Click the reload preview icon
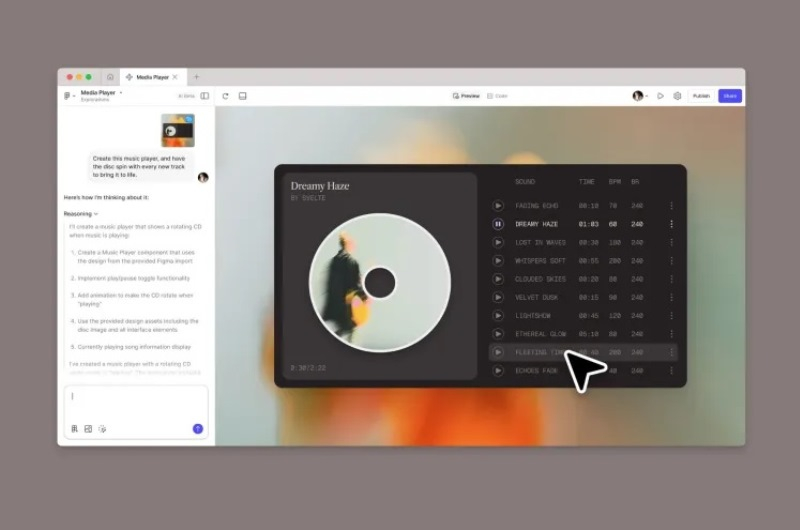 coord(226,96)
